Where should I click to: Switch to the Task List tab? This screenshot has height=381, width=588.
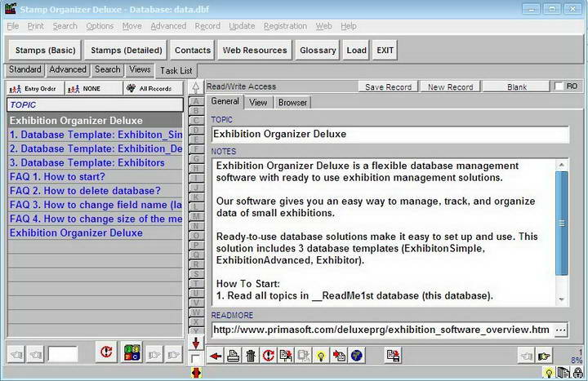coord(176,70)
